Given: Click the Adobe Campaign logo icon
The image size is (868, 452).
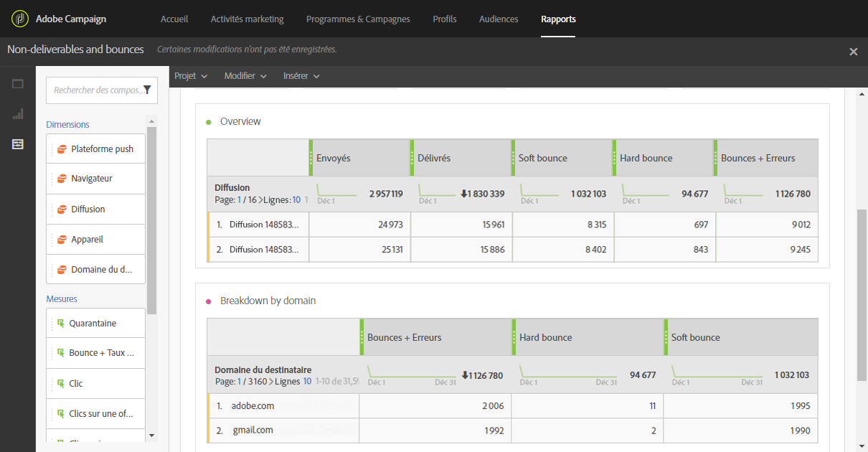Looking at the screenshot, I should 20,19.
